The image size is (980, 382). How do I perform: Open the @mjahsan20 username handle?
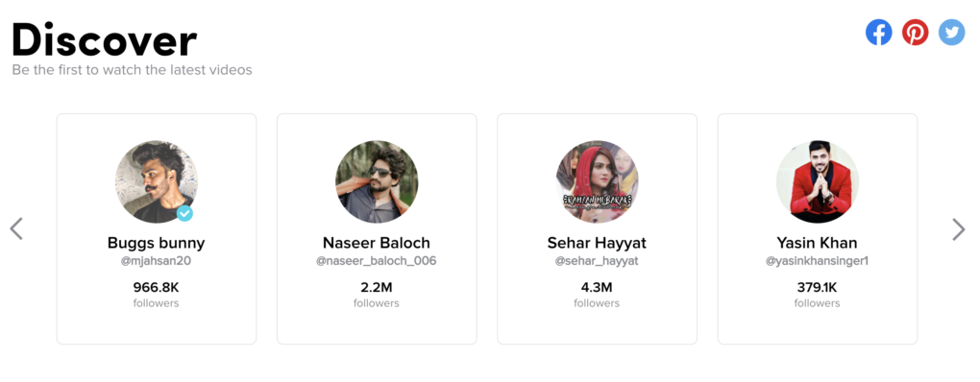[x=157, y=261]
